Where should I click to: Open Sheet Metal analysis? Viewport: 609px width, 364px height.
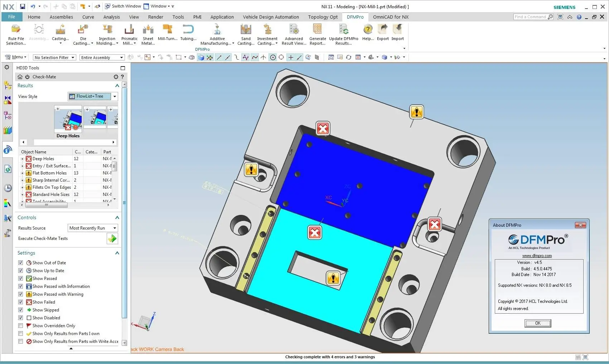coord(148,34)
